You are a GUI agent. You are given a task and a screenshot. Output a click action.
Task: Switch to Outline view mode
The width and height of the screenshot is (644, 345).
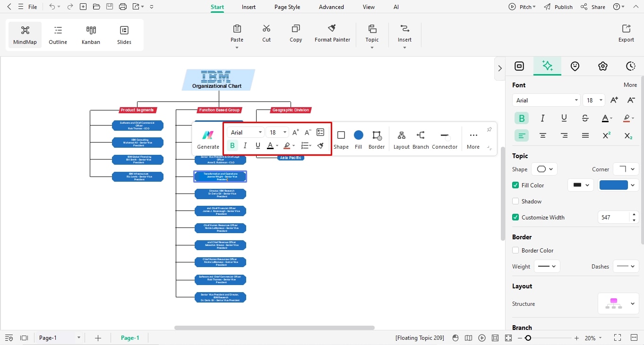[58, 35]
